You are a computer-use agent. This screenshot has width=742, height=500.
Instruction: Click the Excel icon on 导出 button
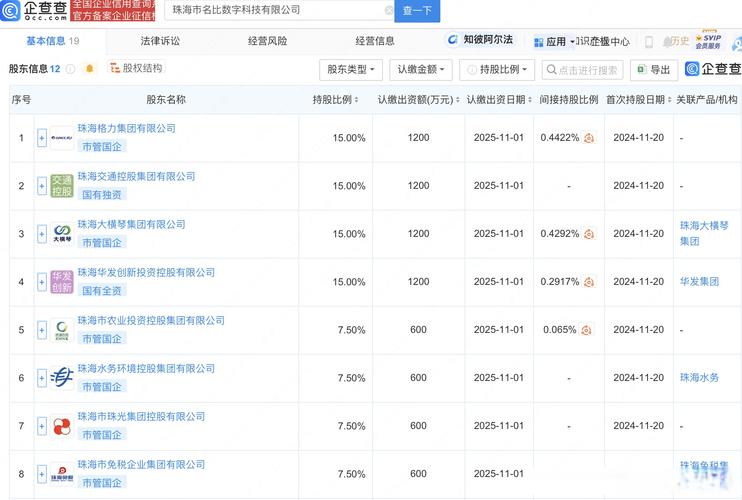[x=642, y=70]
